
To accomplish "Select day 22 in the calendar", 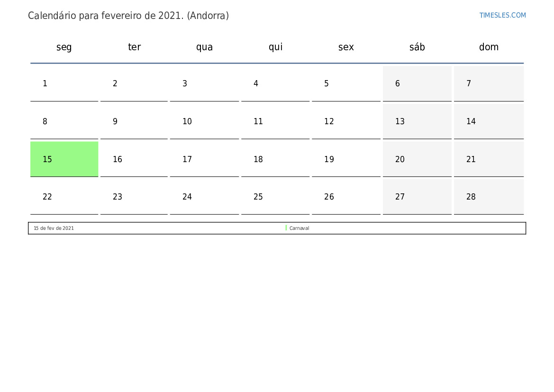I will click(64, 197).
